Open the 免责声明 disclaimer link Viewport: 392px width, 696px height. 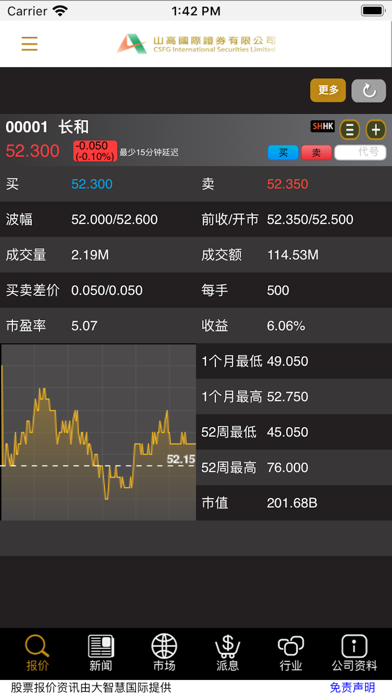[352, 688]
